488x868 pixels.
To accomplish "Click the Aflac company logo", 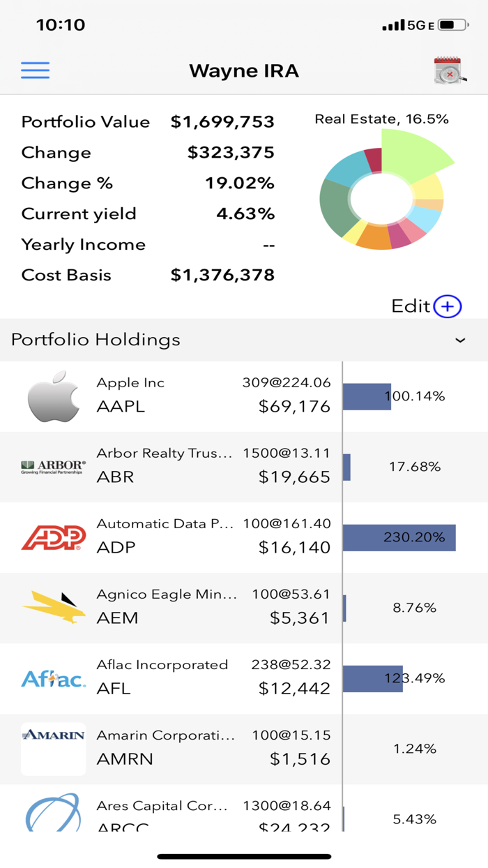I will (x=53, y=678).
